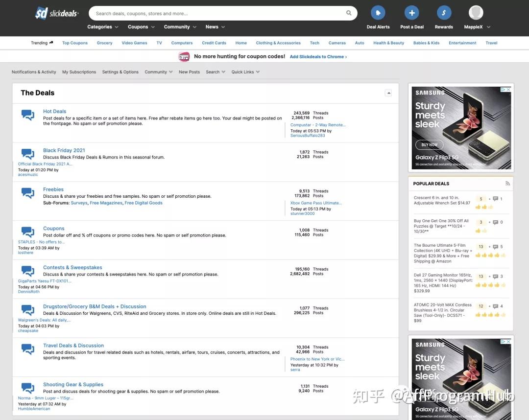Image resolution: width=529 pixels, height=420 pixels.
Task: Close the top Samsung ad
Action: (508, 89)
